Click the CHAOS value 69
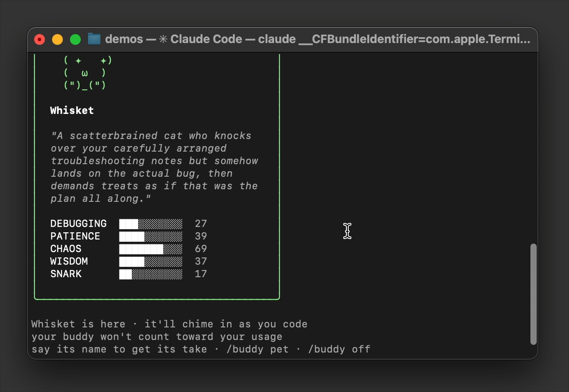 pos(201,249)
